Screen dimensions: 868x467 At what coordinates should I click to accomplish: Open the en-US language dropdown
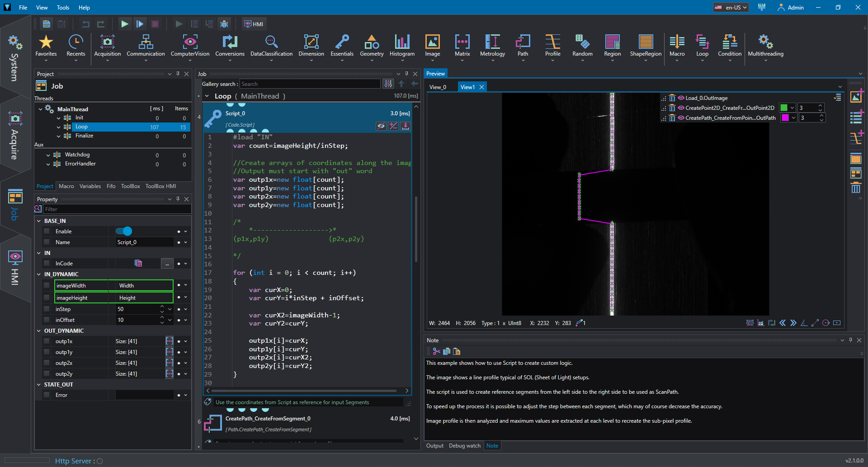[x=731, y=8]
